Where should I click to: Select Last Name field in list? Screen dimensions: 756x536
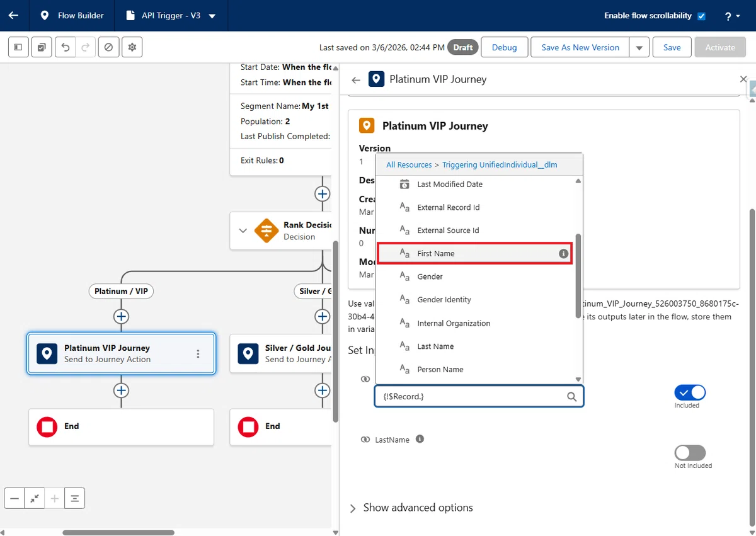click(x=475, y=346)
